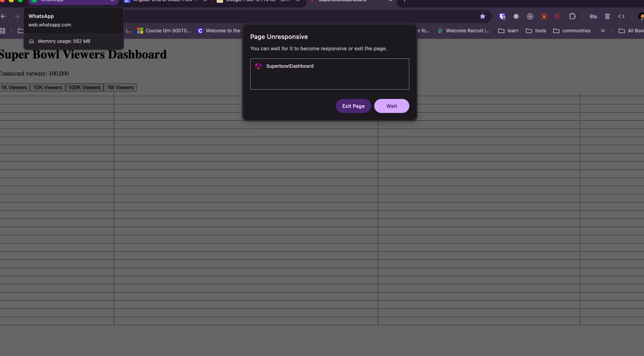Image resolution: width=644 pixels, height=356 pixels.
Task: Click the Privacy Badger extension icon
Action: (x=502, y=16)
